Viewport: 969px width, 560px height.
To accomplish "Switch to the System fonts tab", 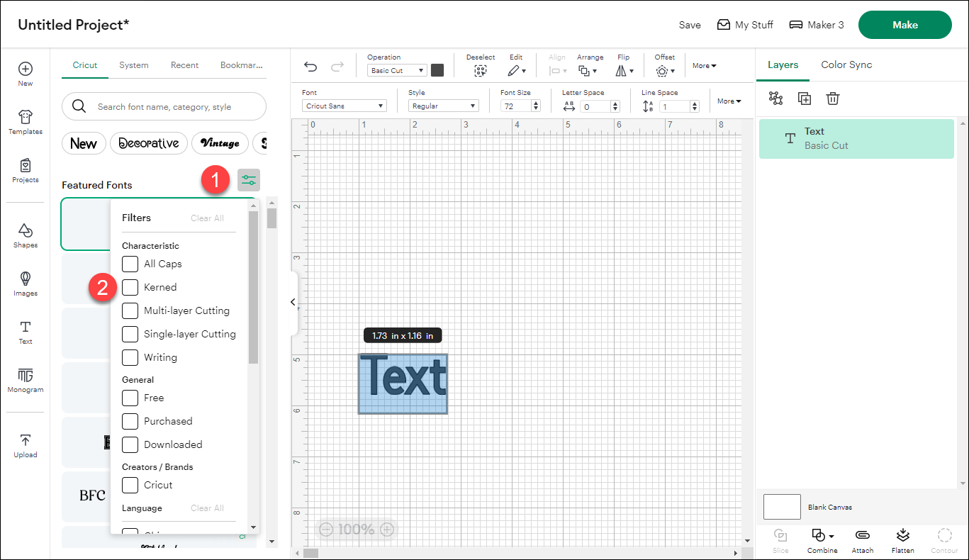I will coord(134,65).
